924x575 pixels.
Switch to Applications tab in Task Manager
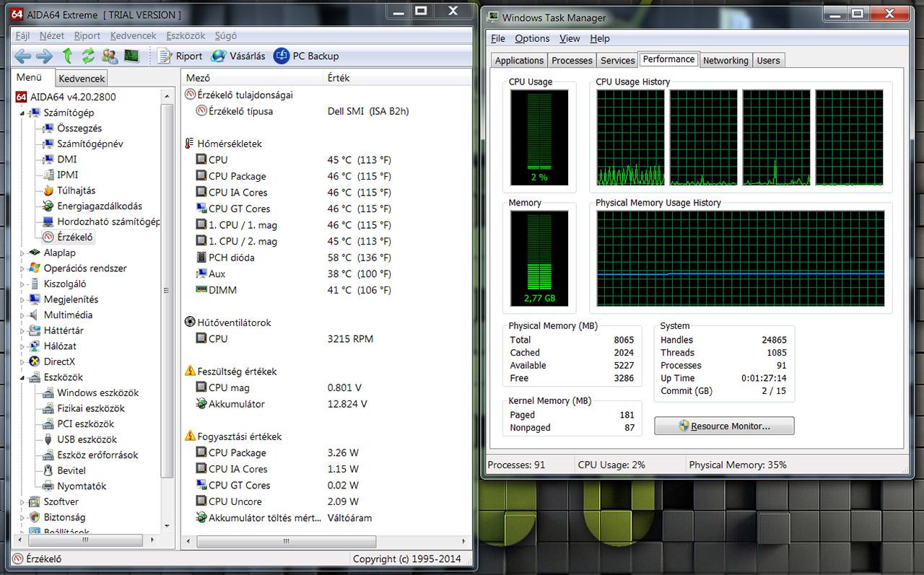[x=519, y=61]
